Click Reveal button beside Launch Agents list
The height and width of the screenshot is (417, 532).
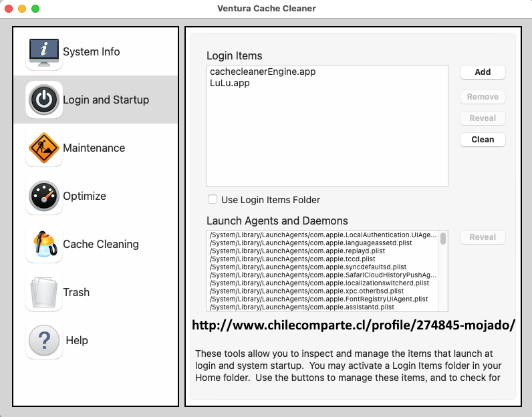click(x=483, y=237)
